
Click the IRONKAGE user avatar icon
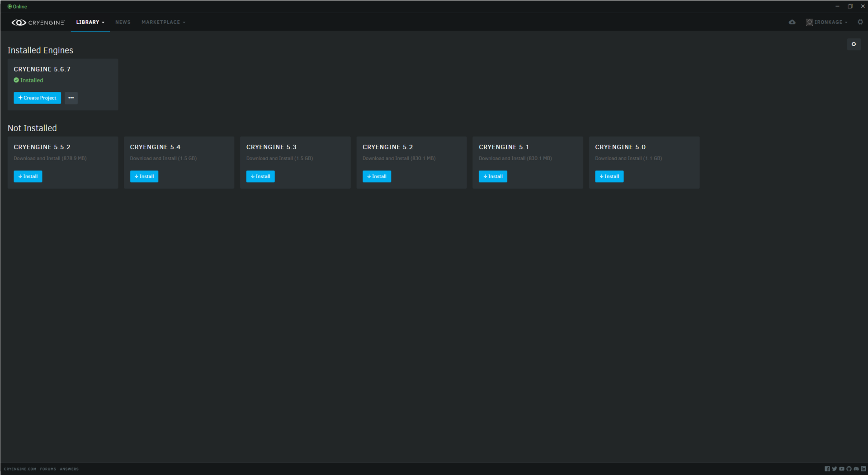tap(810, 22)
